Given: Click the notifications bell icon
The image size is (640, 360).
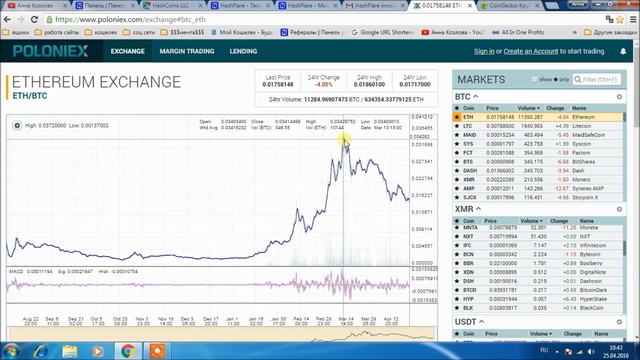Looking at the screenshot, I should coord(623,51).
